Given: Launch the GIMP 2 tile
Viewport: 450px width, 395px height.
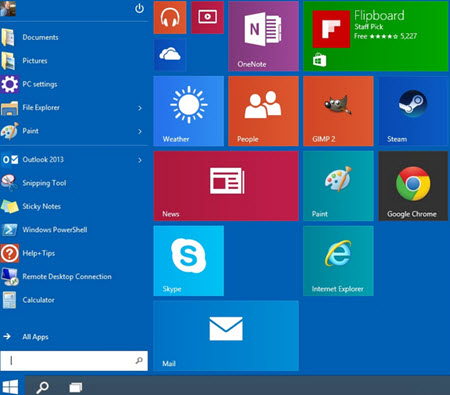Looking at the screenshot, I should pos(338,111).
